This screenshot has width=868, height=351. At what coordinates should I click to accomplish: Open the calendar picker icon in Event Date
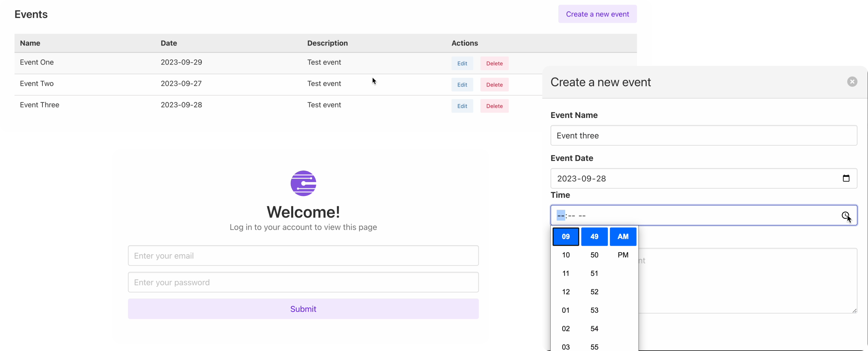click(846, 178)
